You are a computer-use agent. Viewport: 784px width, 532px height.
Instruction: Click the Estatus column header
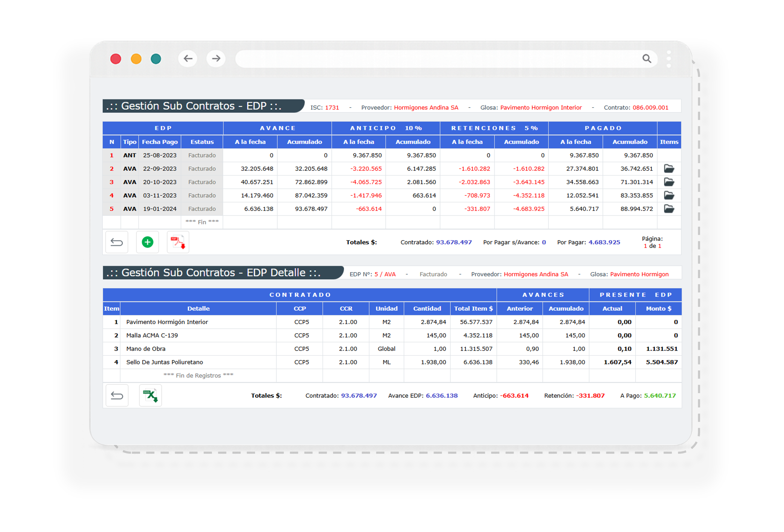202,142
